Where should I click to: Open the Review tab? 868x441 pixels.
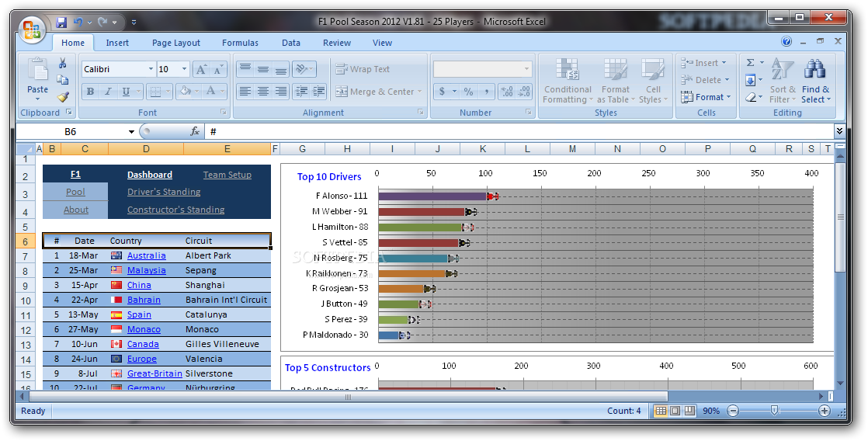pyautogui.click(x=337, y=43)
